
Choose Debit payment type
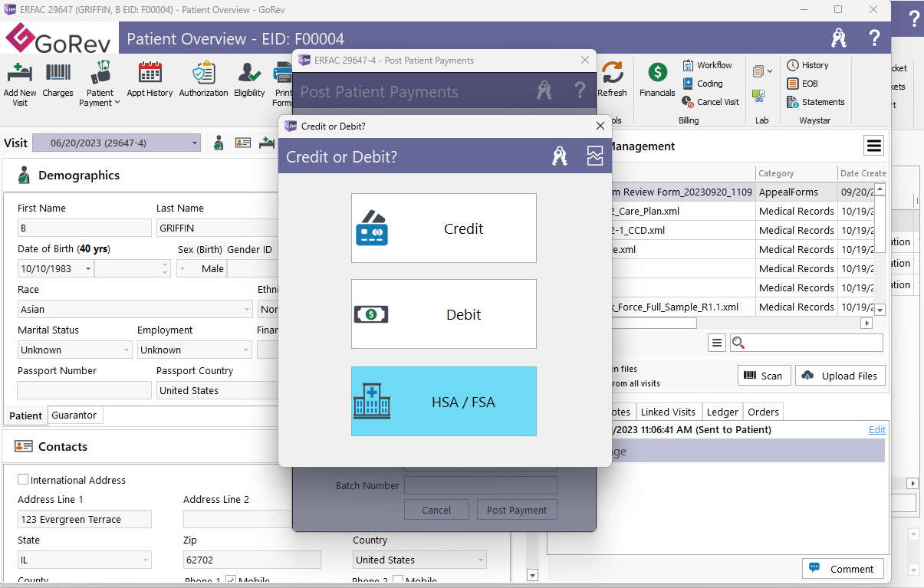[444, 314]
